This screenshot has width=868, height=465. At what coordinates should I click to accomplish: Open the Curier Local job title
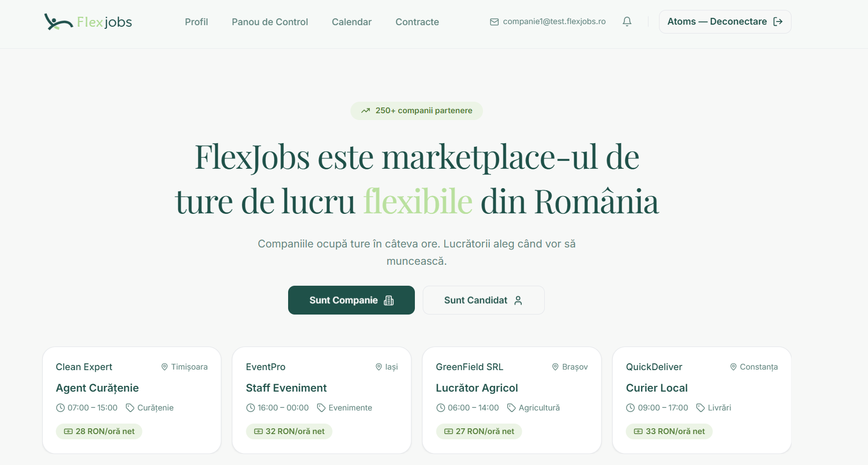pos(657,388)
